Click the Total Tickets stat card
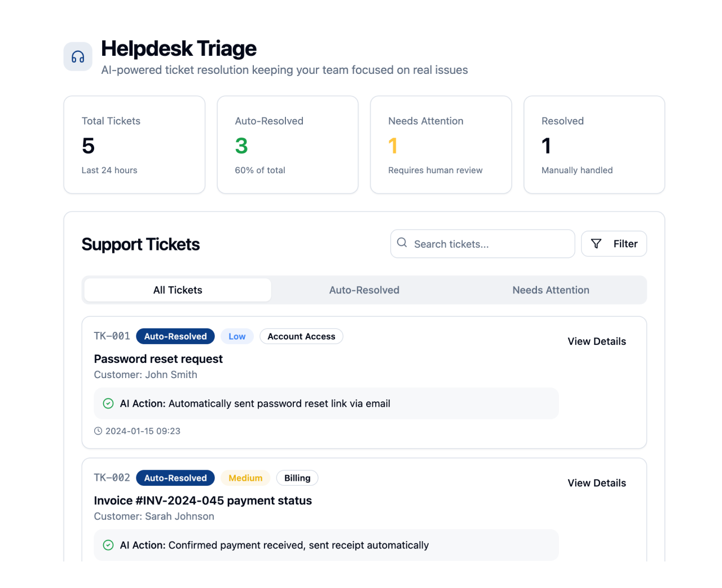Viewport: 722px width, 588px height. pos(134,144)
